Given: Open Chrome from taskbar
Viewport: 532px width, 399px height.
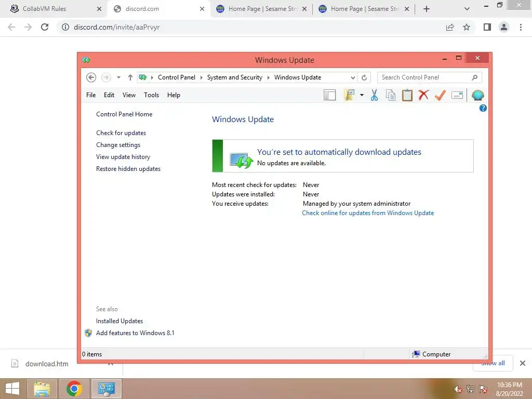Looking at the screenshot, I should tap(74, 389).
